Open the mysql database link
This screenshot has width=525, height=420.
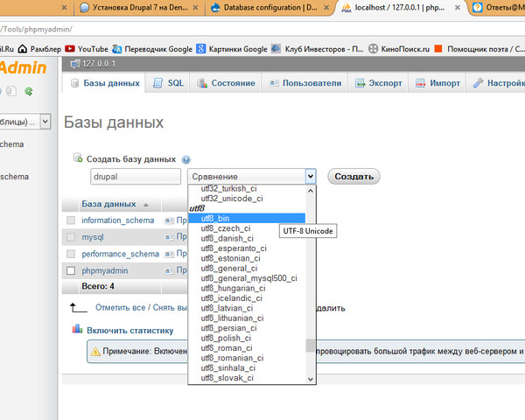93,237
